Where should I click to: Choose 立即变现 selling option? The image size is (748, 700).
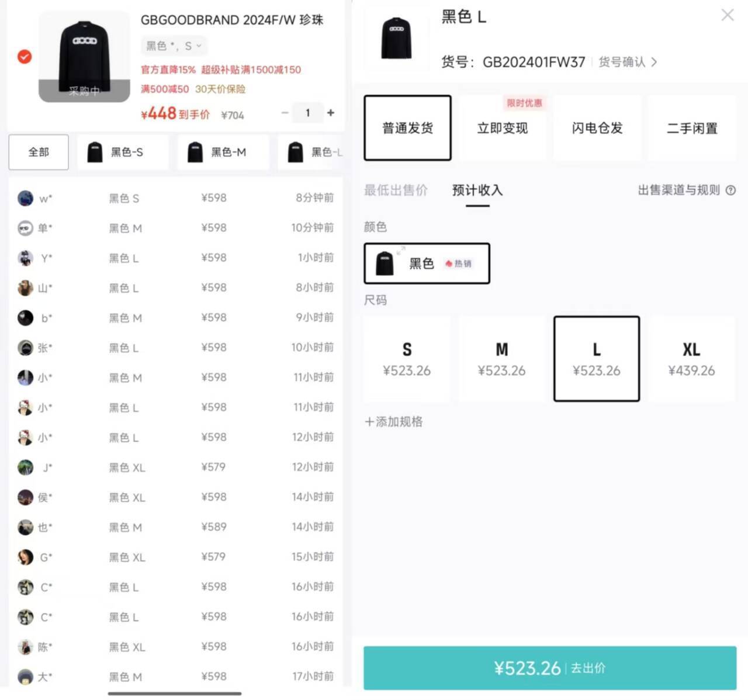502,128
